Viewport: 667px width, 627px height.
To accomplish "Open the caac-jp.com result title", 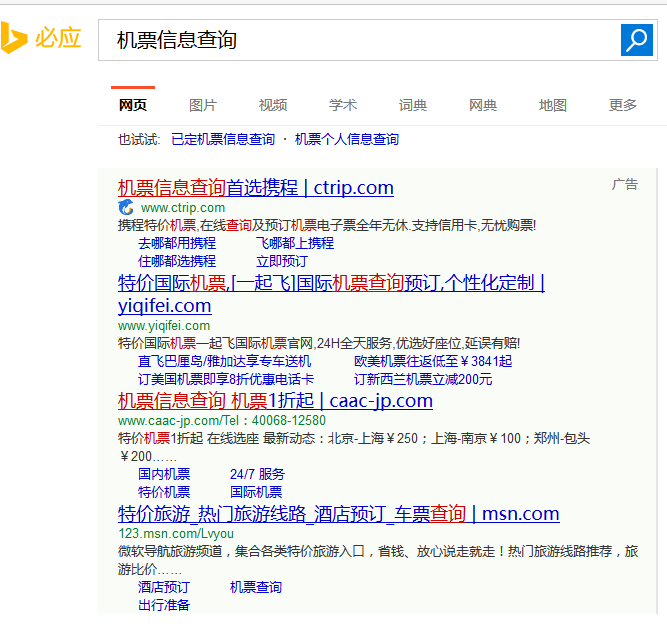I will pyautogui.click(x=275, y=401).
